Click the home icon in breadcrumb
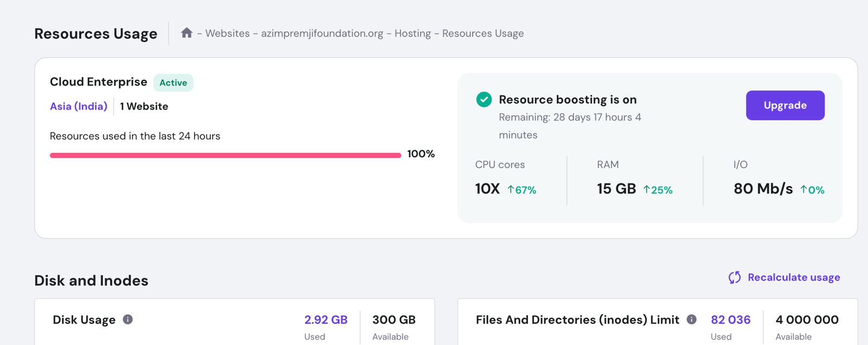The image size is (868, 345). [x=187, y=33]
